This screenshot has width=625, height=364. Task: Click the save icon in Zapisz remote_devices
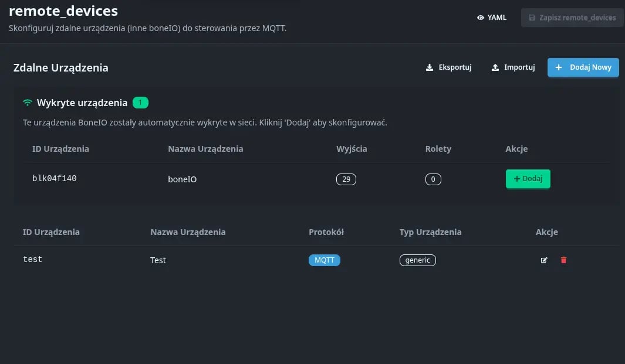[x=532, y=17]
